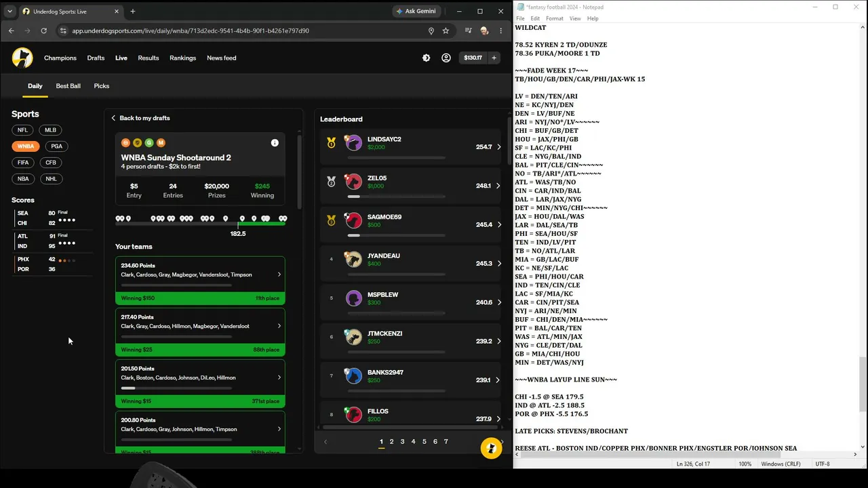Select the NFL sport filter
This screenshot has width=868, height=488.
23,130
